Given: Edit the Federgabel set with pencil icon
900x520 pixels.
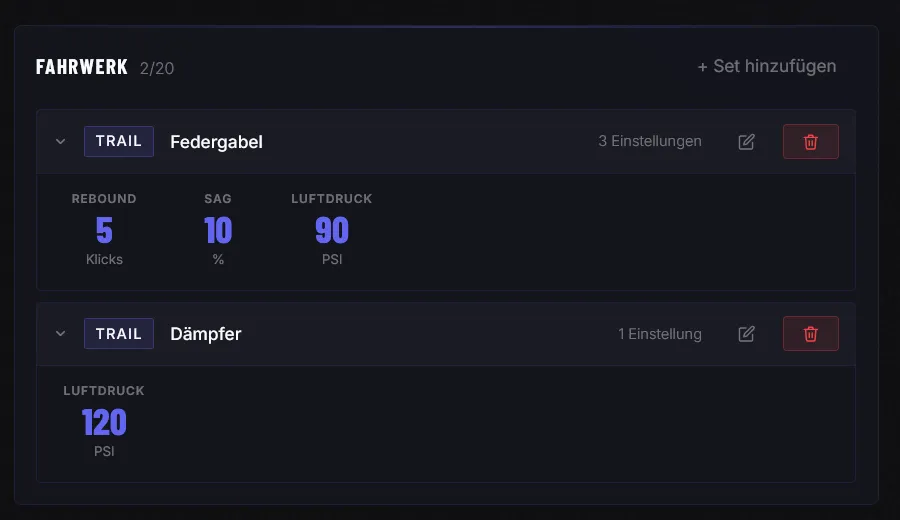Looking at the screenshot, I should pyautogui.click(x=746, y=142).
